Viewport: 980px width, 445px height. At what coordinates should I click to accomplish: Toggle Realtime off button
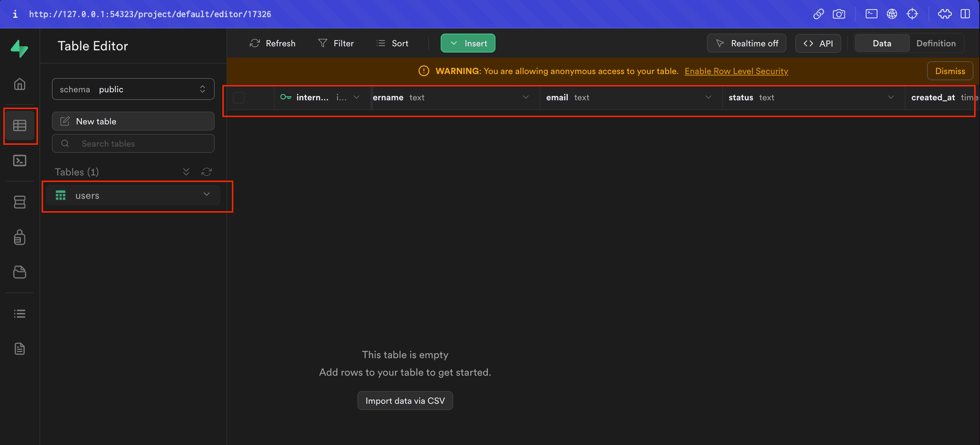click(x=746, y=43)
